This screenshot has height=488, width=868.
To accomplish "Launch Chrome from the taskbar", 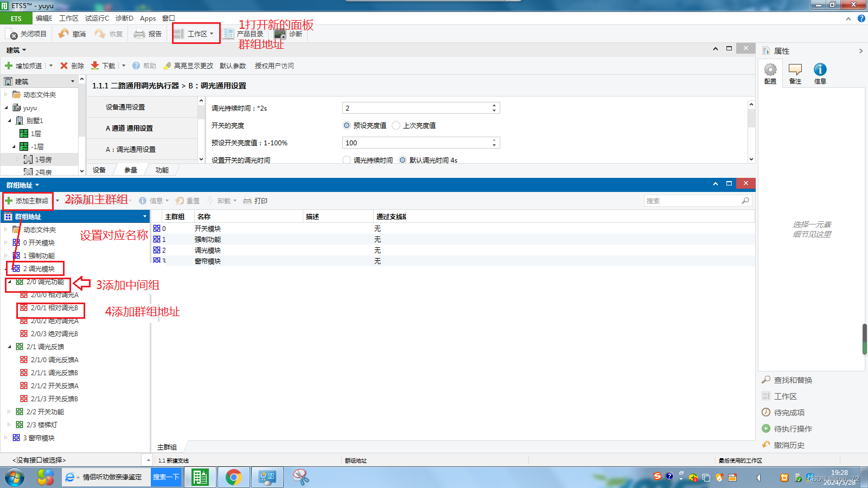I will 234,477.
